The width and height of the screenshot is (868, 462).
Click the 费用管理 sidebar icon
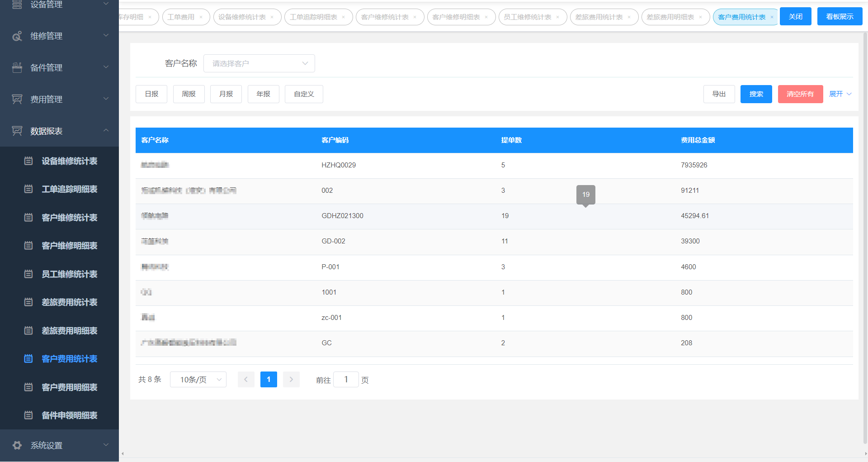(17, 99)
